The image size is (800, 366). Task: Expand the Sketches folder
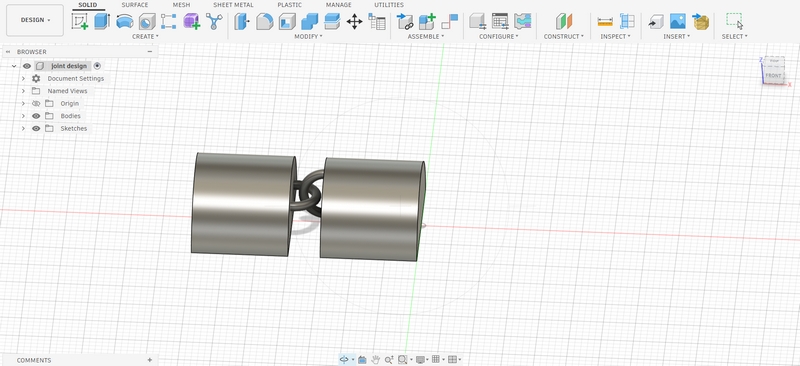23,129
